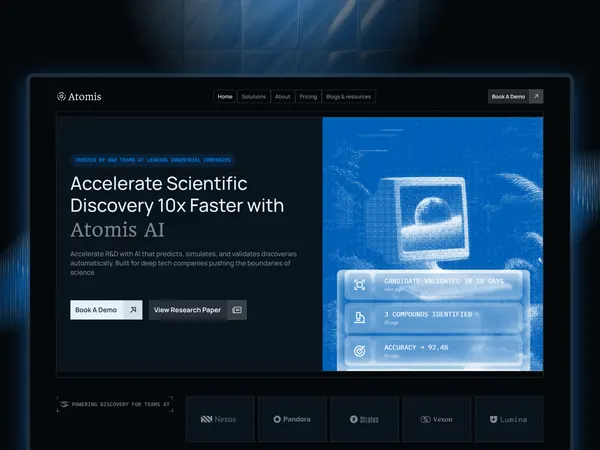
Task: Open Blogs & resources
Action: point(349,96)
